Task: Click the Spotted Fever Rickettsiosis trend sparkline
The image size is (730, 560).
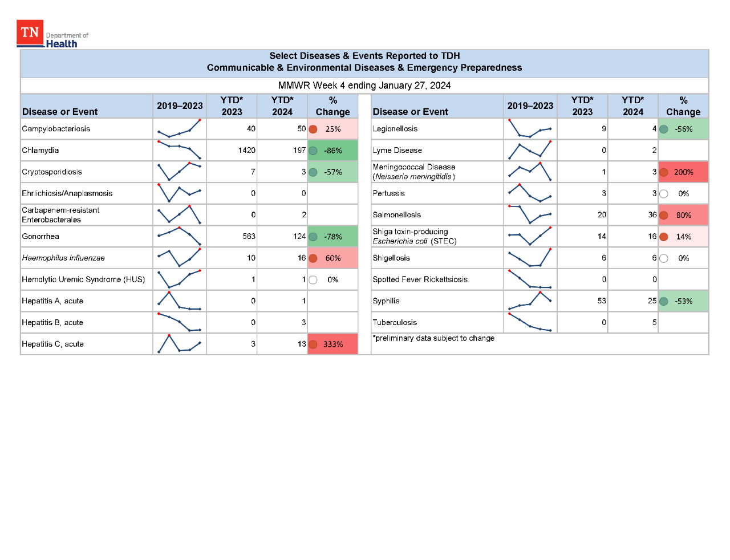Action: [x=530, y=279]
